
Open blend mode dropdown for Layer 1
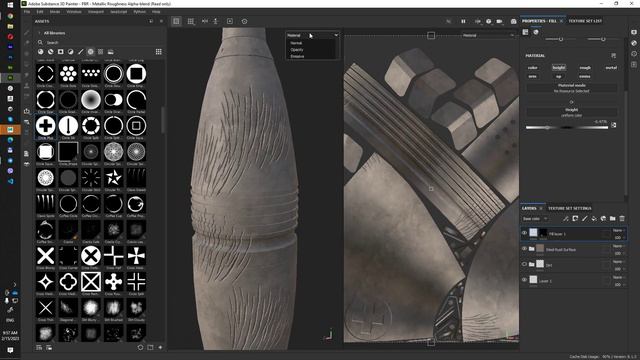click(618, 277)
